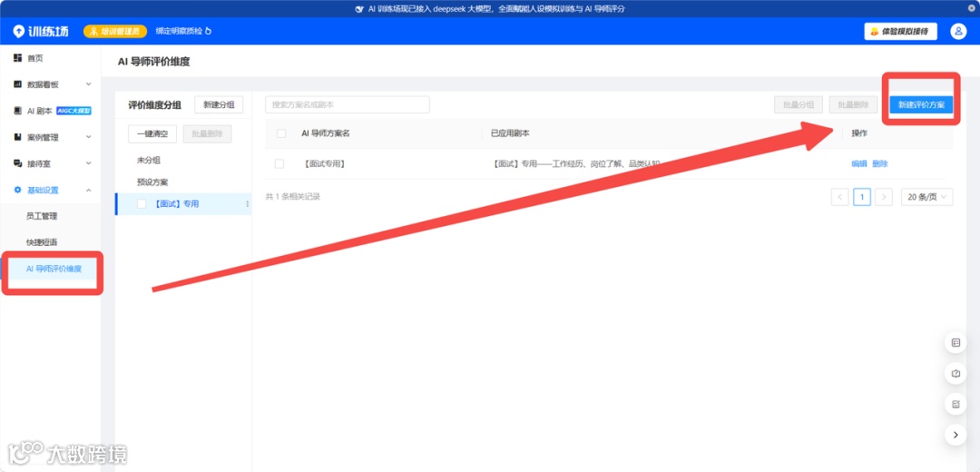The image size is (980, 472).
Task: Click the AI 剧本 book icon
Action: pos(17,111)
